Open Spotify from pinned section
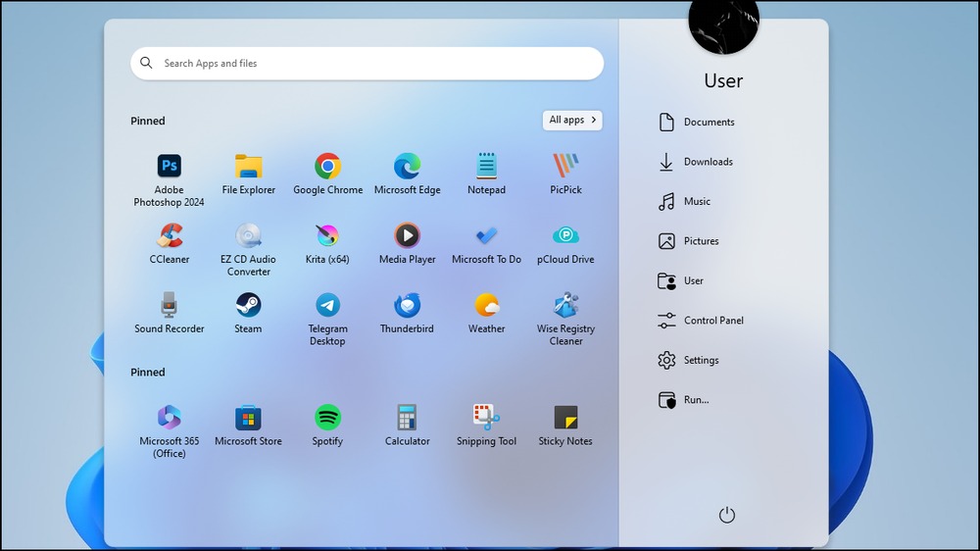This screenshot has width=980, height=551. (x=327, y=426)
